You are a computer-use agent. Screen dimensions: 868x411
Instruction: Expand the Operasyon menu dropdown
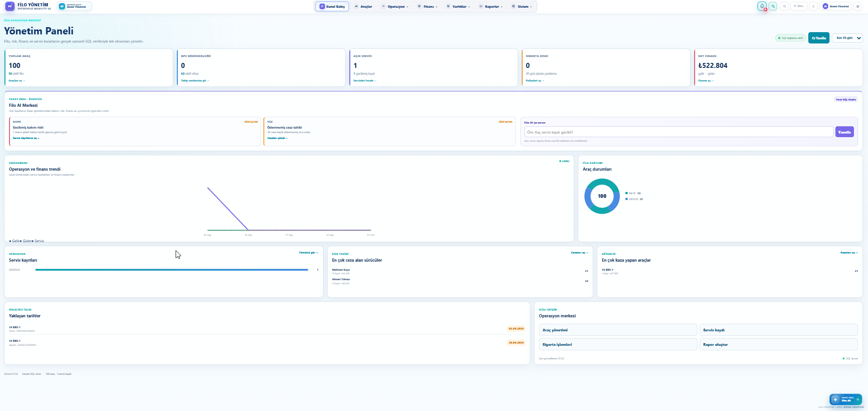point(395,6)
